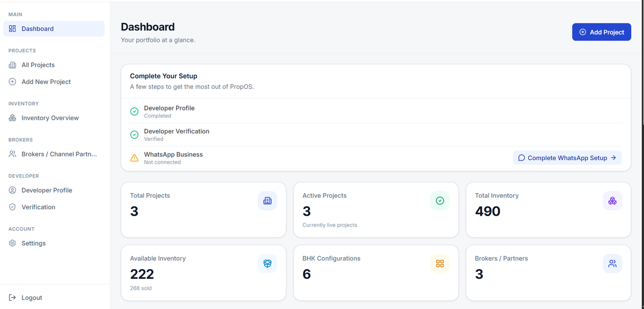Go to All Projects in sidebar
Viewport: 644px width, 309px height.
click(54, 65)
